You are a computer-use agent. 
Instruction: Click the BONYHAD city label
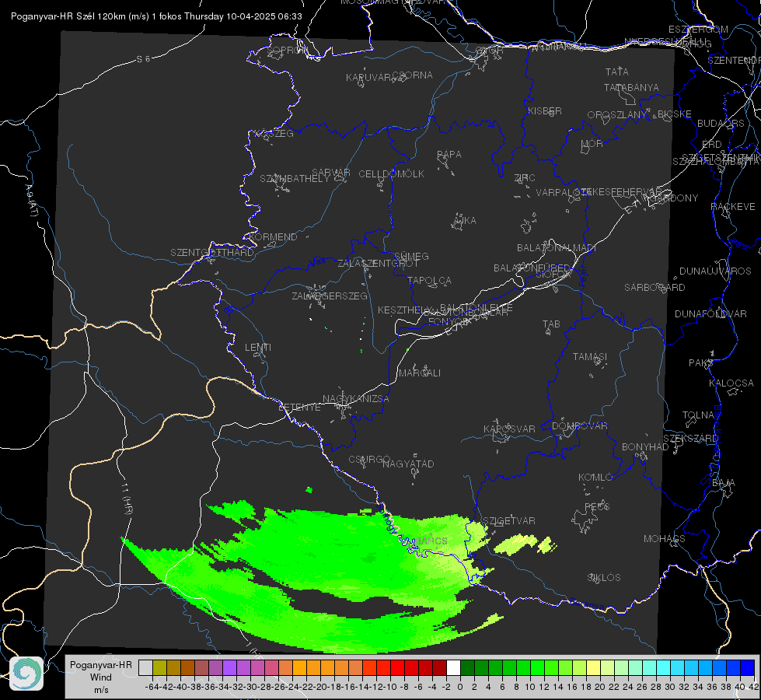tap(645, 447)
